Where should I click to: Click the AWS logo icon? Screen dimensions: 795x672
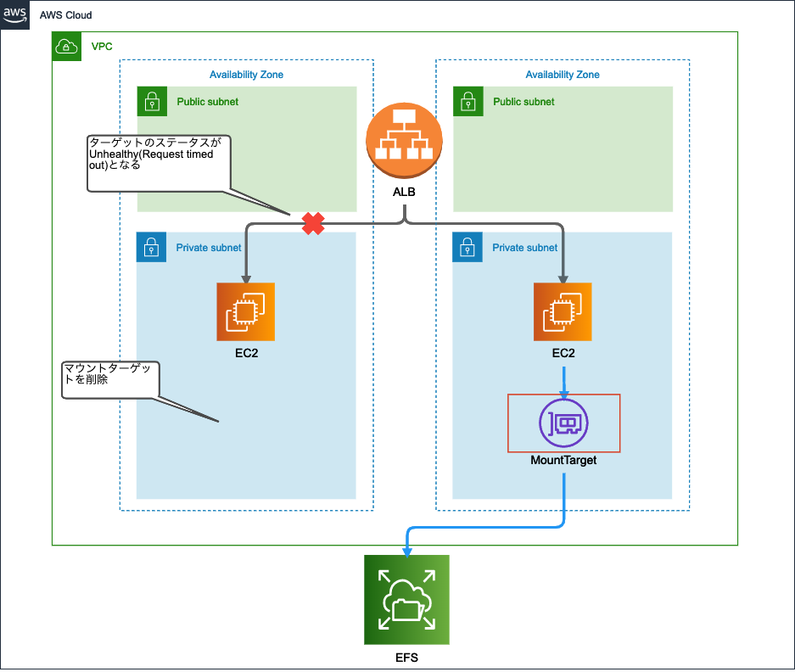14,14
